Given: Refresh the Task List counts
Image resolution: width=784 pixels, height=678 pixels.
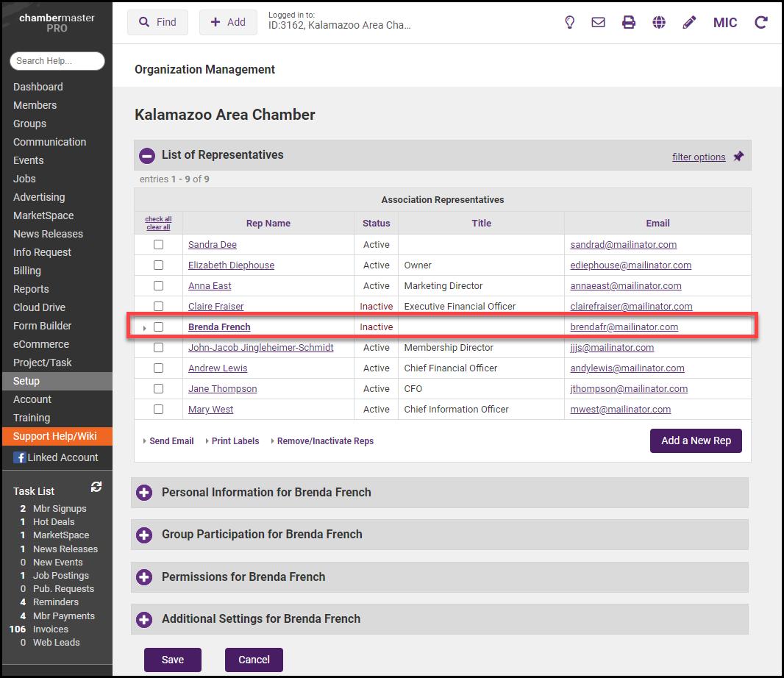Looking at the screenshot, I should pyautogui.click(x=96, y=487).
